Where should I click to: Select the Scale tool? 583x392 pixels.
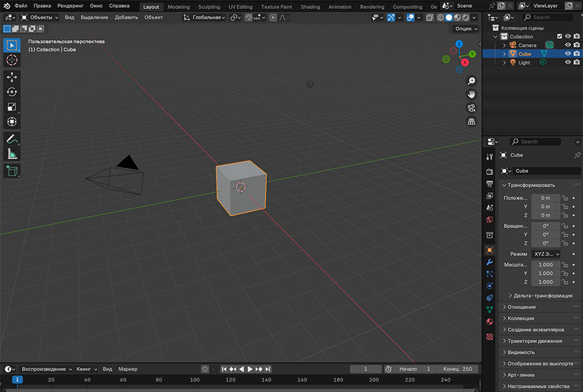coord(12,107)
